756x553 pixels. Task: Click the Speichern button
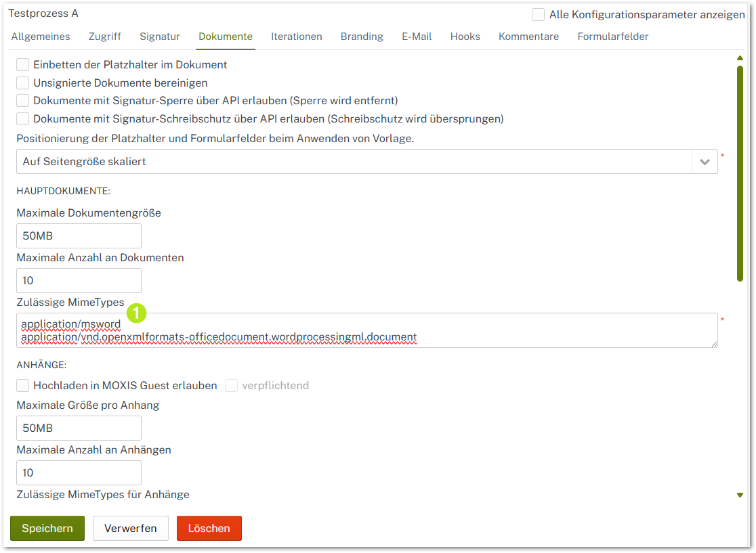(47, 529)
